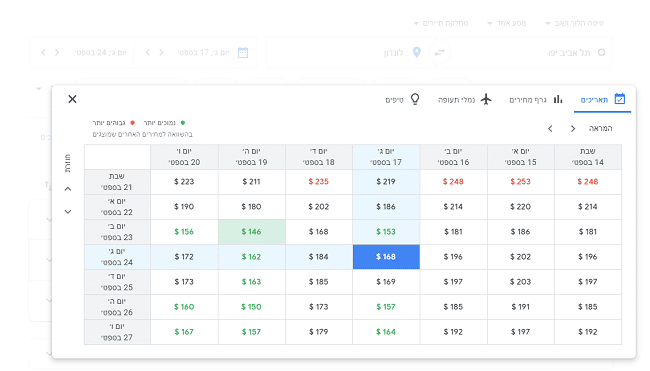Image resolution: width=650 pixels, height=371 pixels.
Task: Click the left departure dates arrow
Action: pyautogui.click(x=550, y=129)
